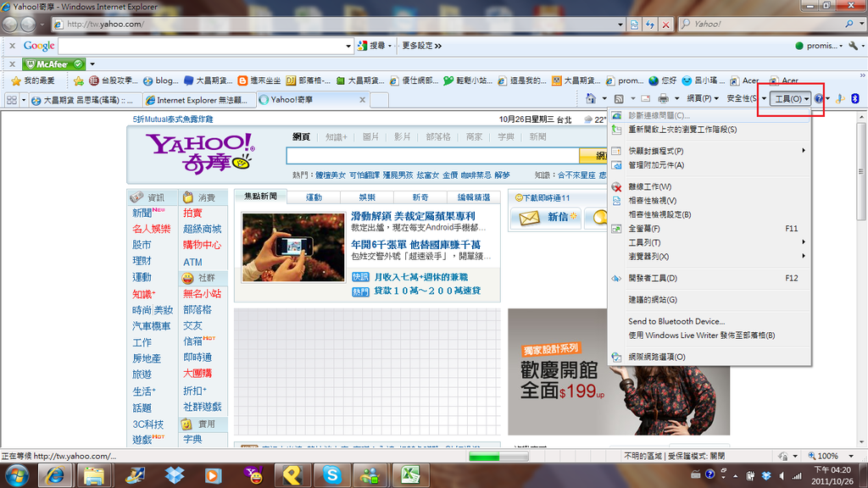Click the McAfee SiteAdvisor button
This screenshot has width=868, height=488.
click(x=54, y=64)
